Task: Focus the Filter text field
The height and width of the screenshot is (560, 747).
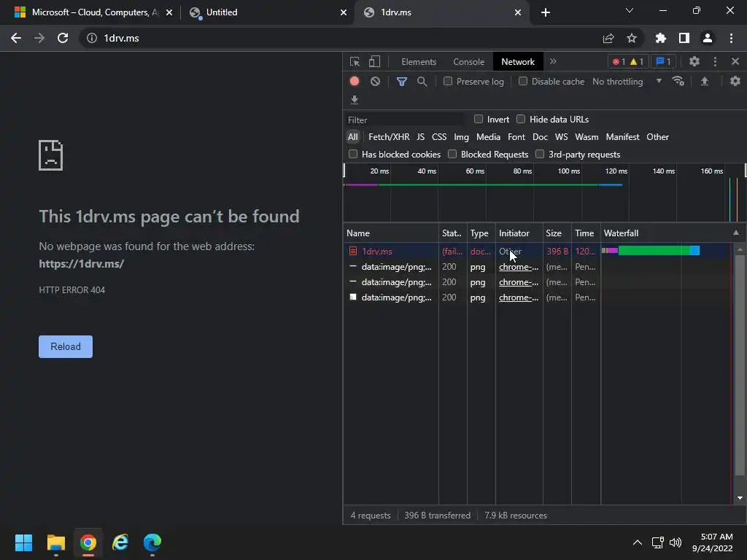Action: click(x=404, y=120)
